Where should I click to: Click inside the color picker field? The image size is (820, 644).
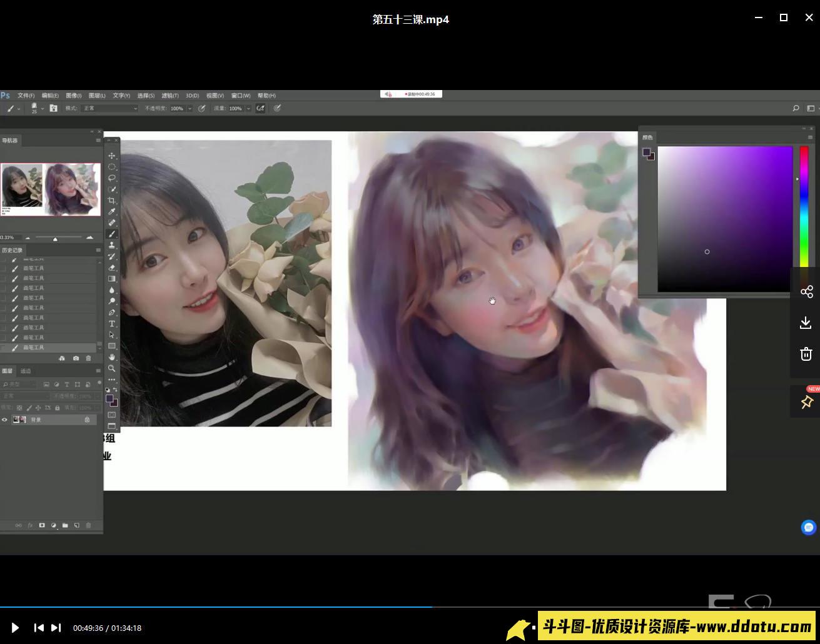pos(725,219)
